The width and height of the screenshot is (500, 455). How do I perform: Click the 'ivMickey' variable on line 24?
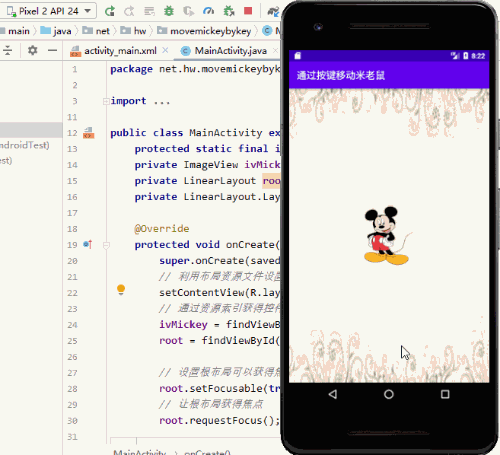click(183, 324)
